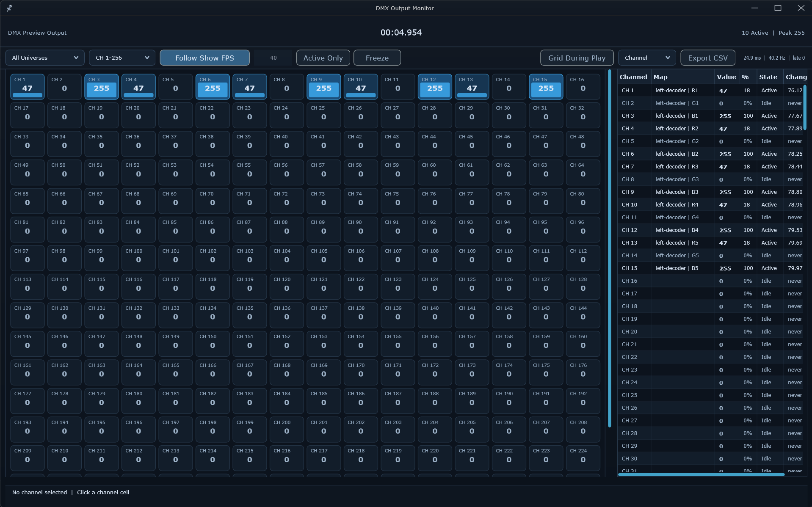Select channel cell CH 224
812x507 pixels.
click(583, 458)
